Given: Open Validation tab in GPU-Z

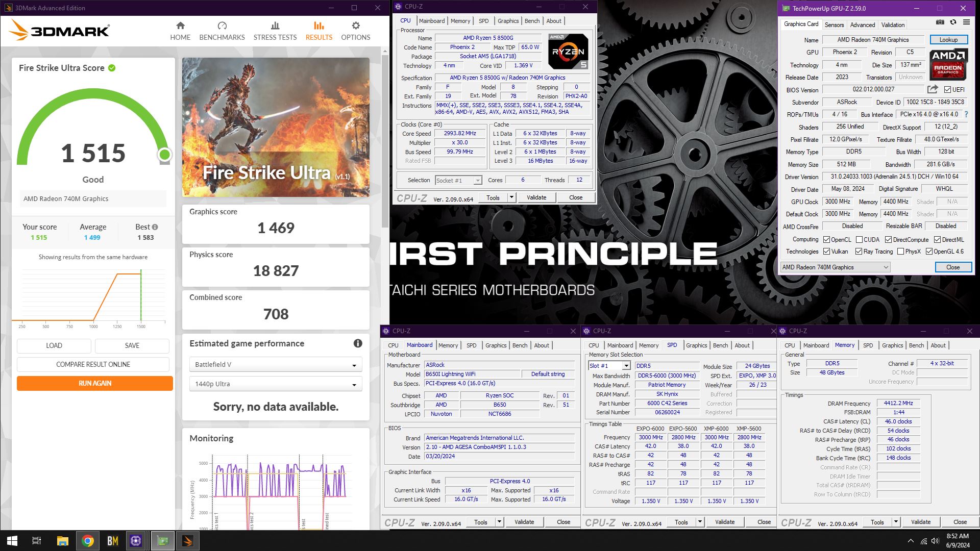Looking at the screenshot, I should pyautogui.click(x=893, y=24).
